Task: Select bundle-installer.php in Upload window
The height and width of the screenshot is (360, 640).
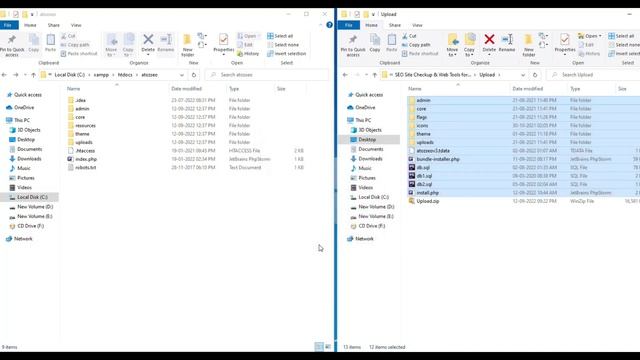Action: pos(438,159)
